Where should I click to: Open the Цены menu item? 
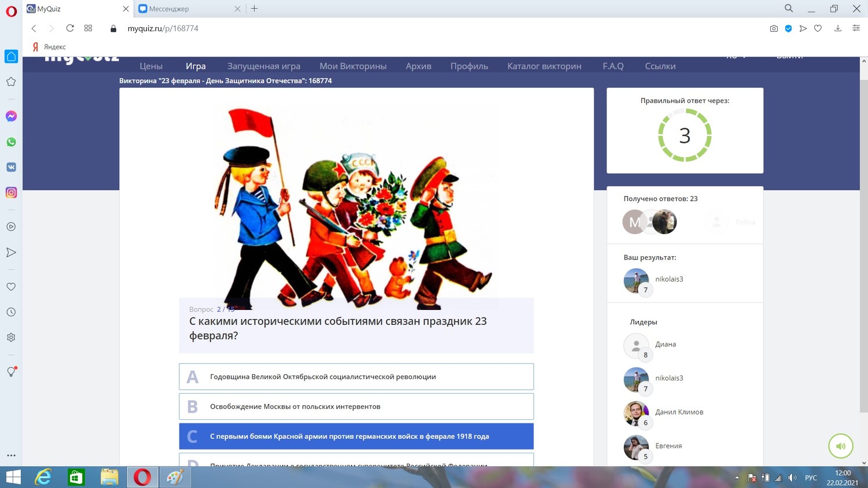point(151,66)
